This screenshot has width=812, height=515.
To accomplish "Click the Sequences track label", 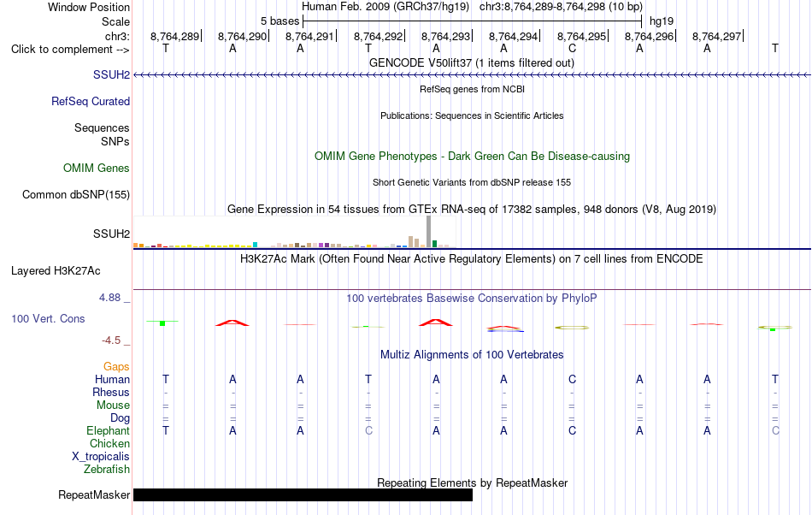I will click(x=102, y=128).
